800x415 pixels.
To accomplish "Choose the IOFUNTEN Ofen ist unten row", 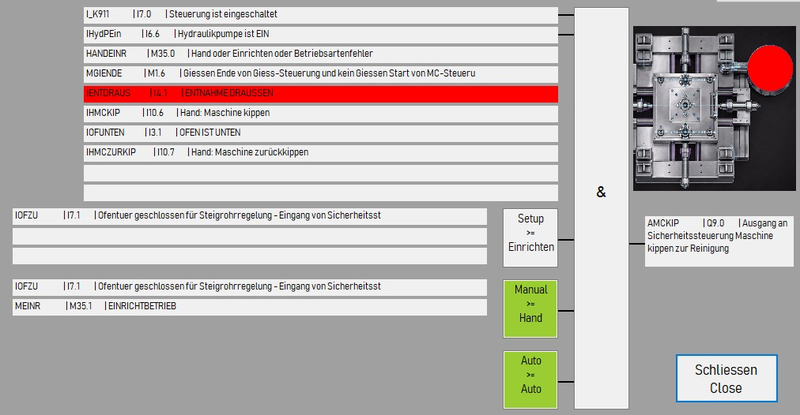I will point(320,133).
